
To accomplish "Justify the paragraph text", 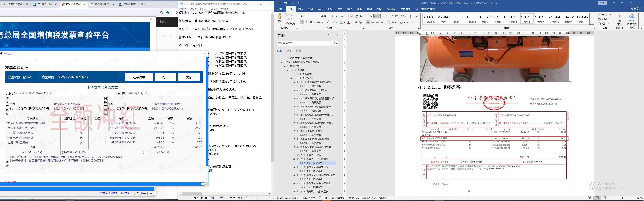I will pos(382,22).
